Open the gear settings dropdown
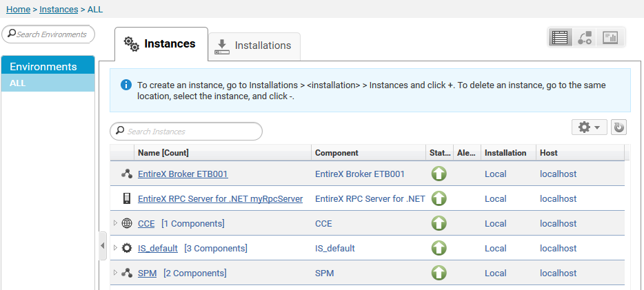This screenshot has width=644, height=290. click(x=590, y=127)
